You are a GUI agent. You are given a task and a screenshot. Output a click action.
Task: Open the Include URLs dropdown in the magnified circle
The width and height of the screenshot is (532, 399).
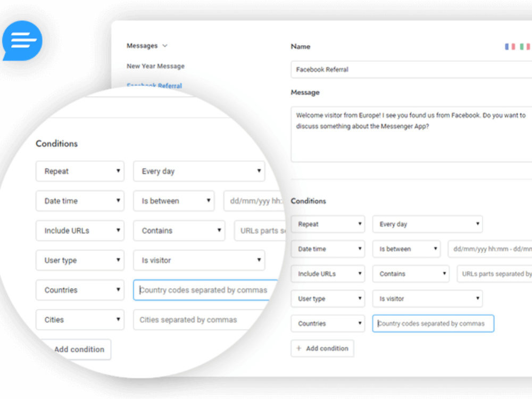point(80,231)
